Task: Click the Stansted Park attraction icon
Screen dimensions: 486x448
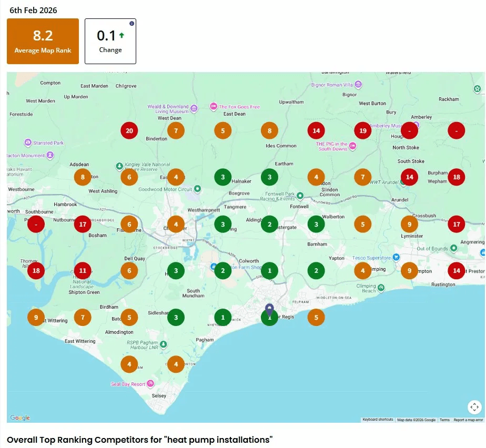Action: click(28, 141)
